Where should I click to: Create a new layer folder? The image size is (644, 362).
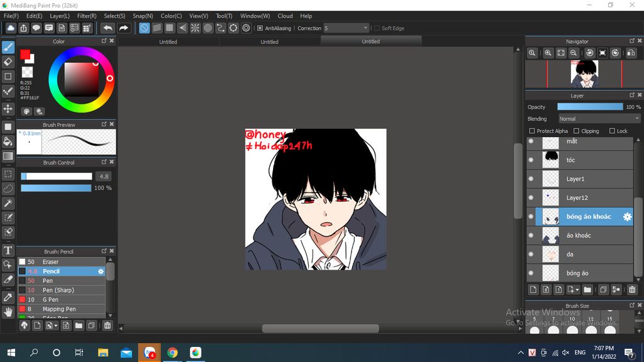[587, 290]
